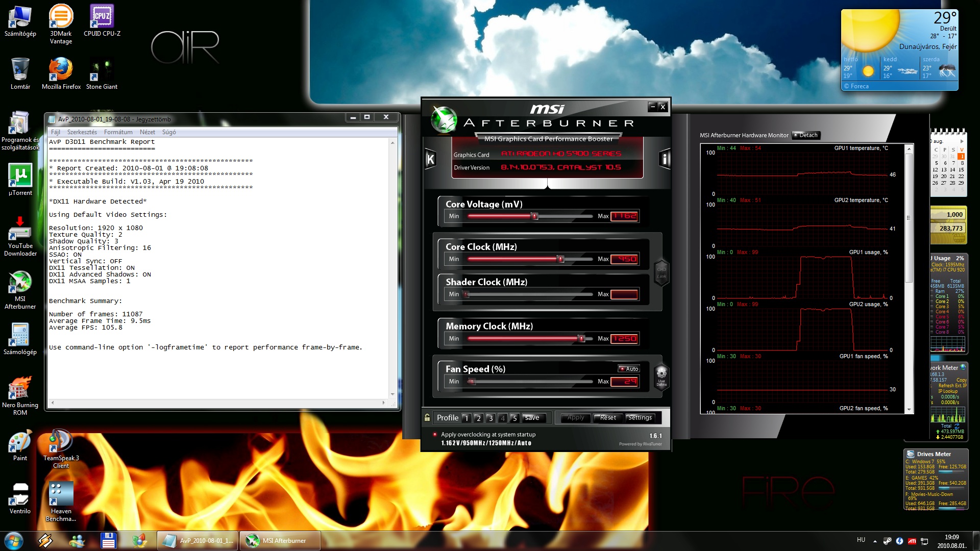Click the Notepad vertical scrollbar
Screen dimensions: 980x551
click(x=393, y=268)
